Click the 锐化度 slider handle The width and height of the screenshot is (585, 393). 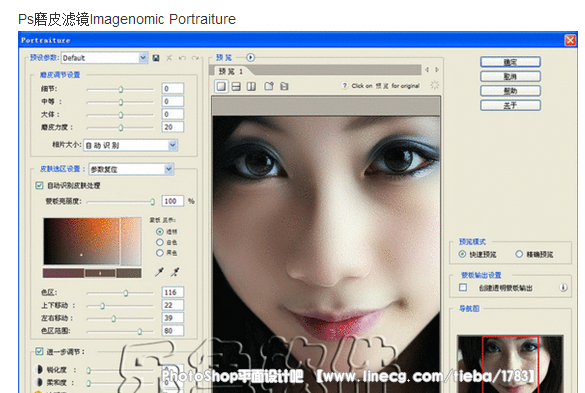point(89,370)
